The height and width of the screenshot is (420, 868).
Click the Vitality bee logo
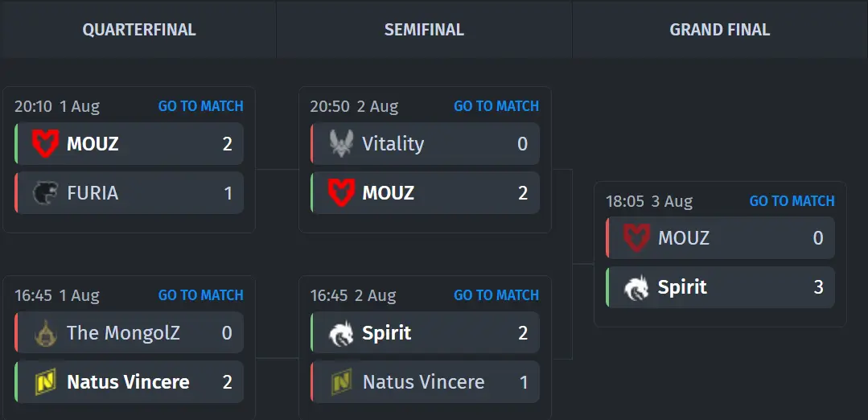click(341, 144)
